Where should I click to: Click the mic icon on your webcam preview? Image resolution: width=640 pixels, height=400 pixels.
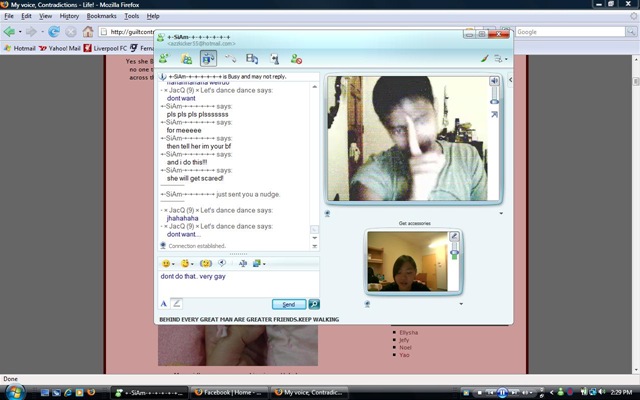(x=454, y=236)
